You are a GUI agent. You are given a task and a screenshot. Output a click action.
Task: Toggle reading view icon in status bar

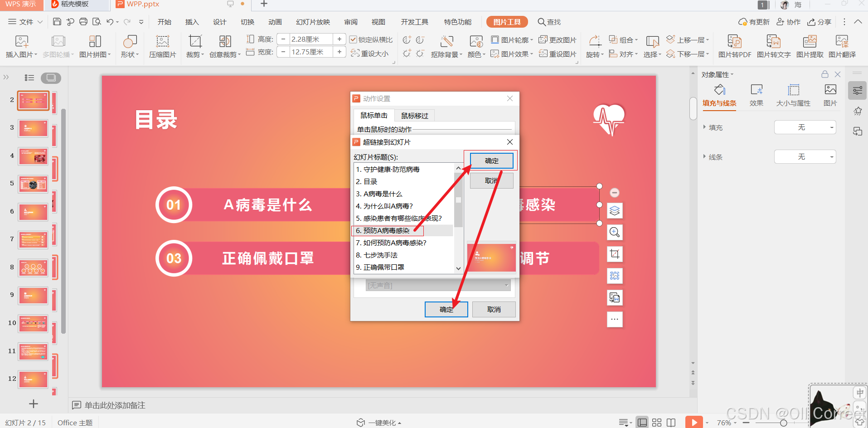coord(671,423)
